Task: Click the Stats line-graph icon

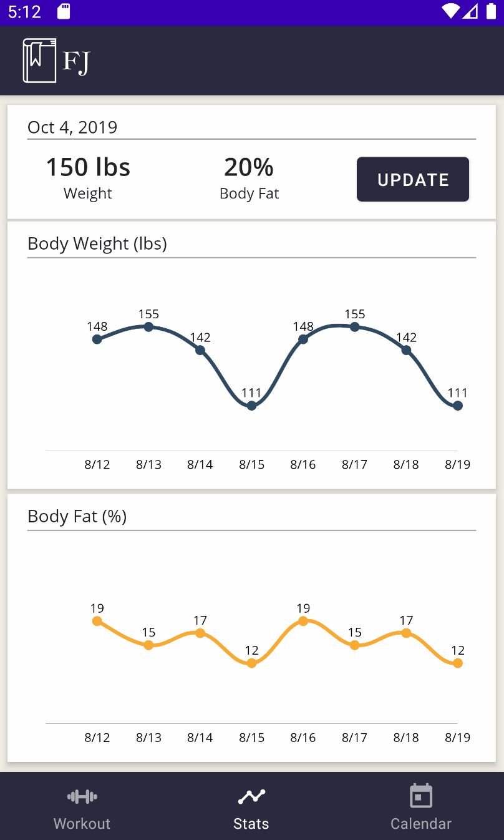Action: pos(251,797)
